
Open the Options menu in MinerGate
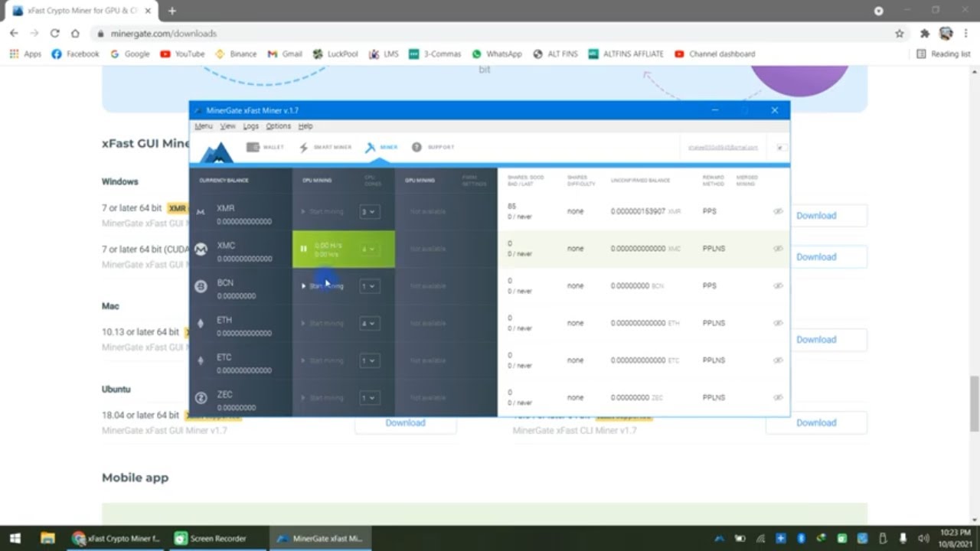(278, 126)
